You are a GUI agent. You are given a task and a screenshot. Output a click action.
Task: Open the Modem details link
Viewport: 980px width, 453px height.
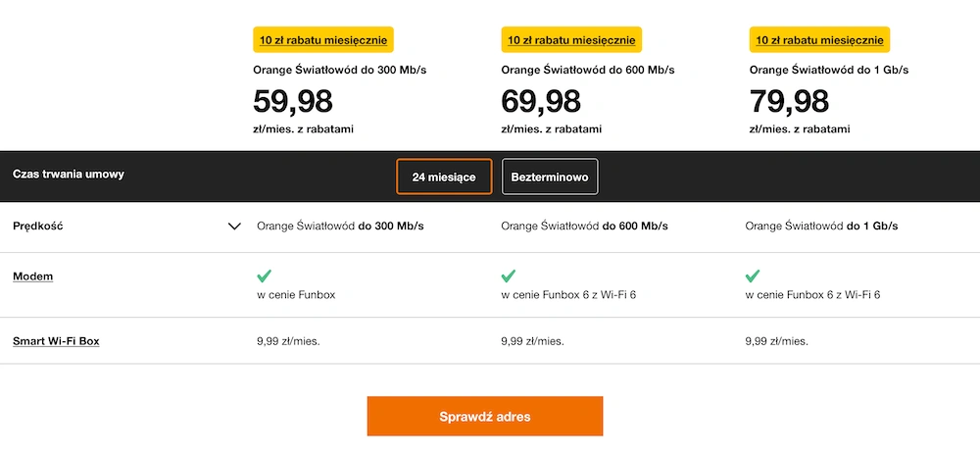(32, 277)
